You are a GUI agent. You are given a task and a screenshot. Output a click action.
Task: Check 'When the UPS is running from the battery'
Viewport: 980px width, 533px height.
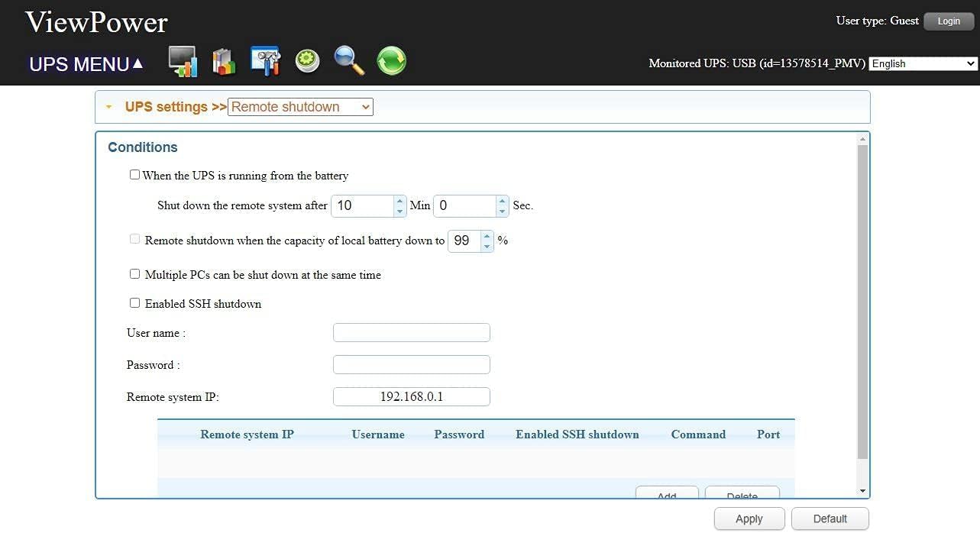coord(134,175)
